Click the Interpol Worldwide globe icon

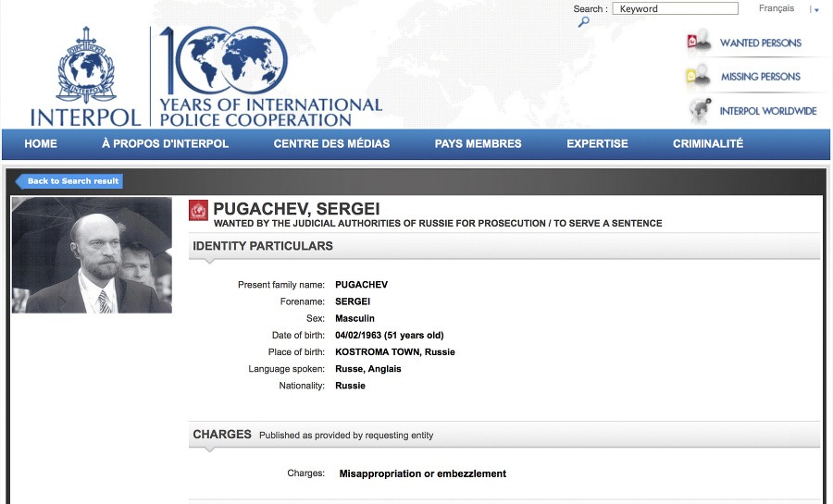click(699, 110)
